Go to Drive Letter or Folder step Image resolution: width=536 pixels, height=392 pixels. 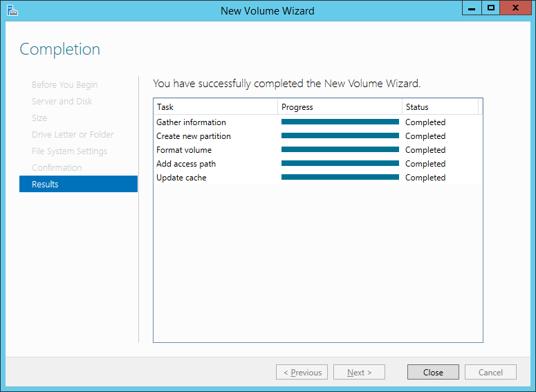click(x=73, y=135)
